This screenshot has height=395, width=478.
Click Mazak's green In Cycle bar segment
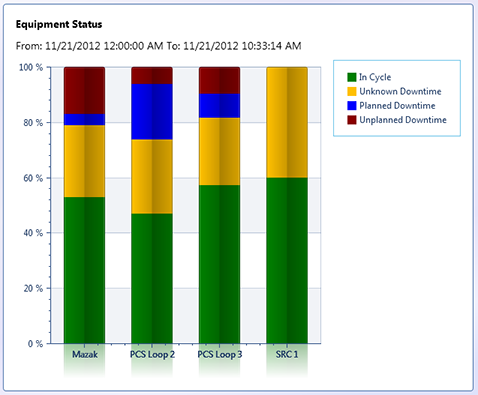85,270
